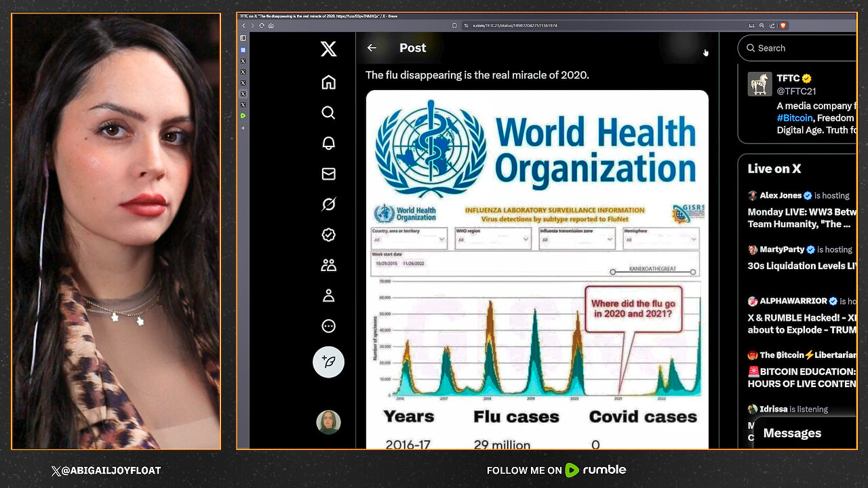Image resolution: width=868 pixels, height=488 pixels.
Task: Open the Profile person icon
Action: (x=328, y=296)
